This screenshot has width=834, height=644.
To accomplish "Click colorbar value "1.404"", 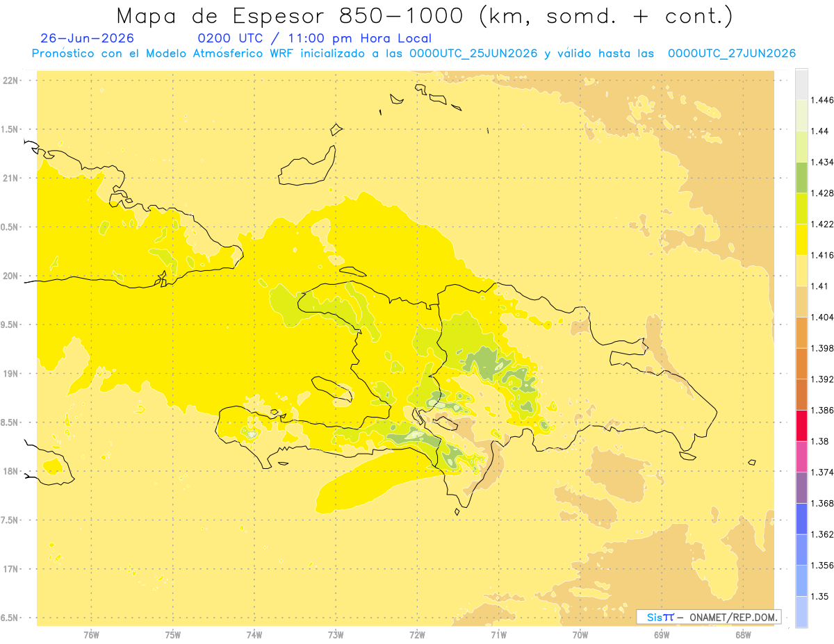I will pos(822,317).
